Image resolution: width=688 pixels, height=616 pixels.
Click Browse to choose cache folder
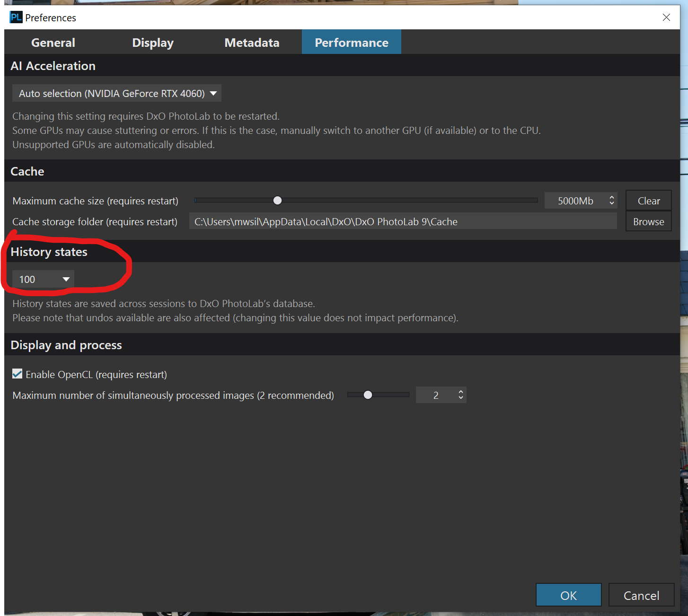[x=648, y=222]
